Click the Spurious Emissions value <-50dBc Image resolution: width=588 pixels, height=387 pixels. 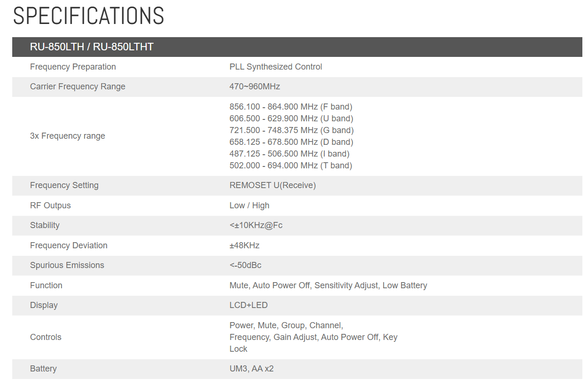click(245, 265)
